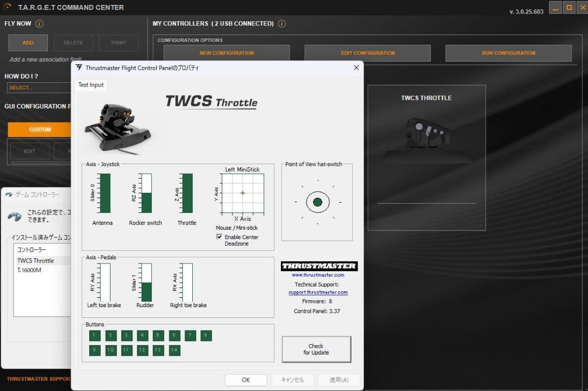
Task: Click the Rocker switch RZ axis bar
Action: click(145, 193)
